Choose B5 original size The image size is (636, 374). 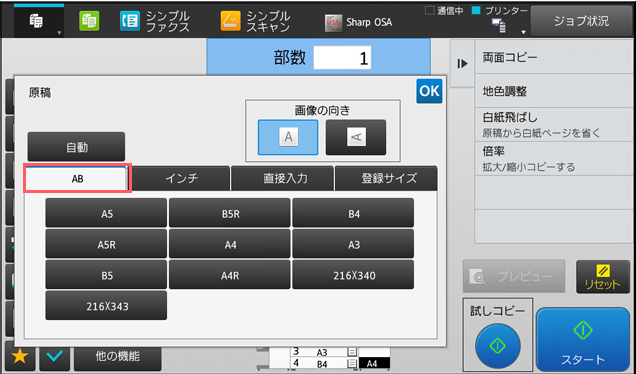[106, 275]
